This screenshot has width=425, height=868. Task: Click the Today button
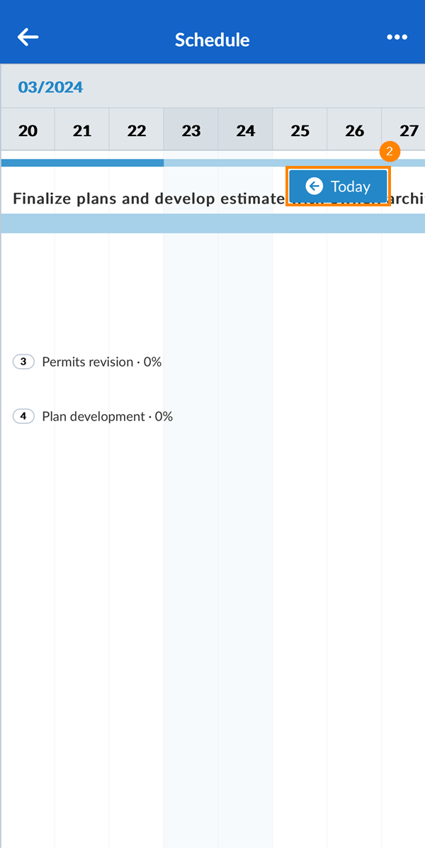click(338, 187)
